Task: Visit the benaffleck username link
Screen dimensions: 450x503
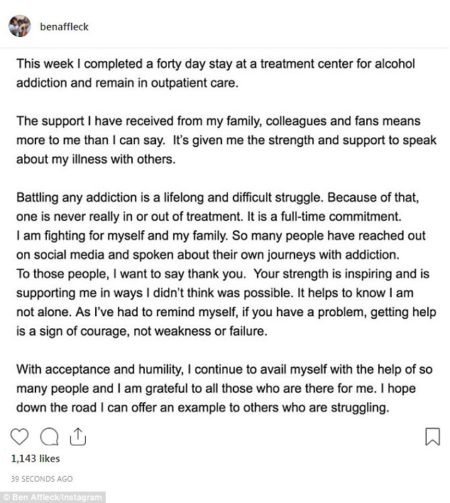Action: pos(64,27)
